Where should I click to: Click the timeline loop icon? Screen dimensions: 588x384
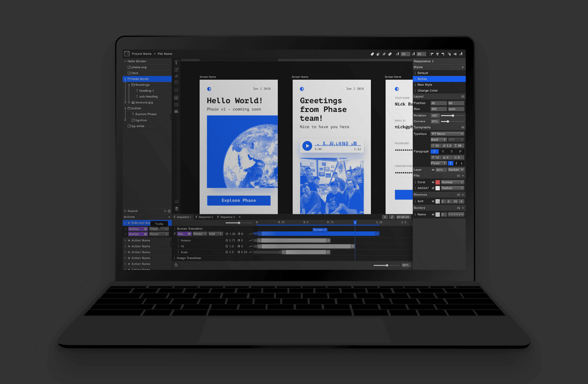[x=392, y=217]
